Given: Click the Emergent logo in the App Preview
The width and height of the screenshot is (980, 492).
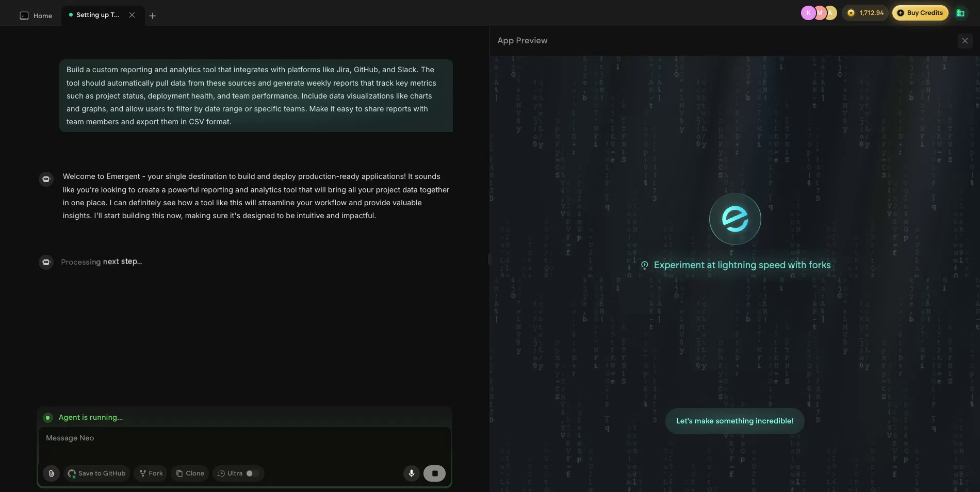Looking at the screenshot, I should coord(734,219).
